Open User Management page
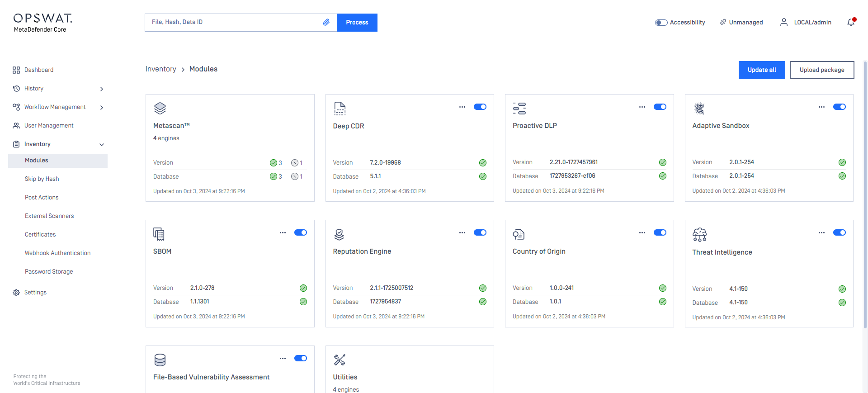The height and width of the screenshot is (393, 868). tap(49, 126)
